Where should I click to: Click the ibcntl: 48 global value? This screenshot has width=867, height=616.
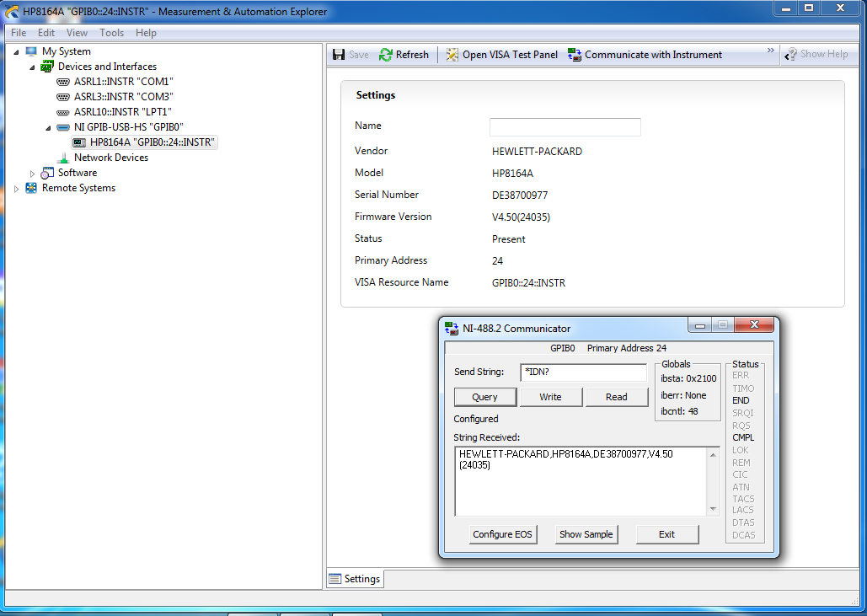(680, 411)
